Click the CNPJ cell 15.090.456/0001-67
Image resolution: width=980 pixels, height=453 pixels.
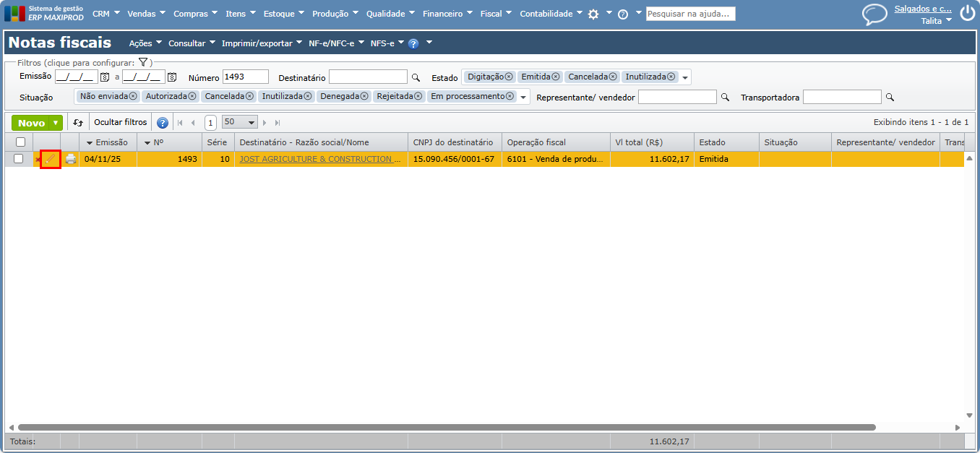[x=455, y=159]
